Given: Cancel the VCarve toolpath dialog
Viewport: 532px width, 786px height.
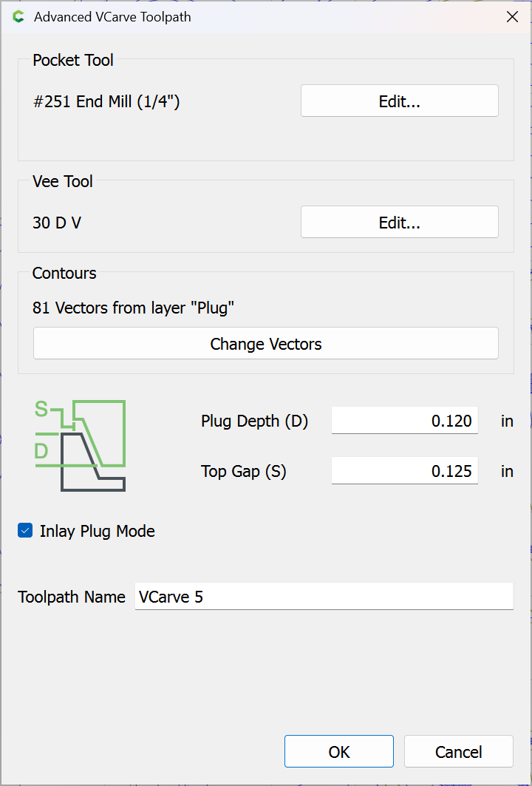Looking at the screenshot, I should pos(458,752).
